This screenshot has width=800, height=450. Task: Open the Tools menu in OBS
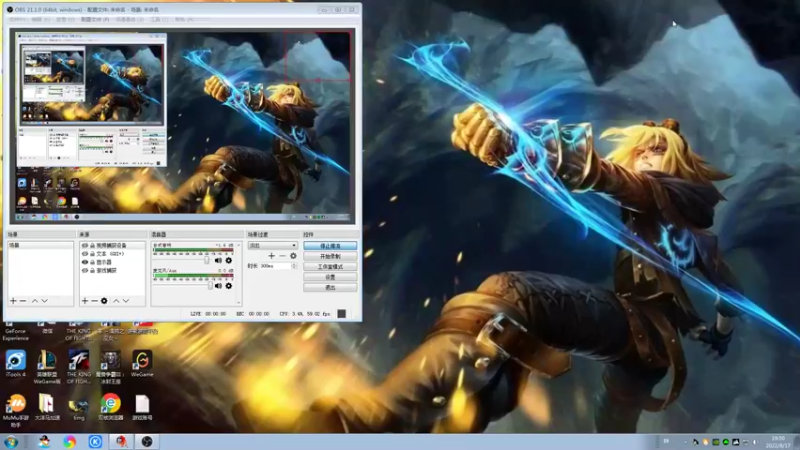pos(159,19)
